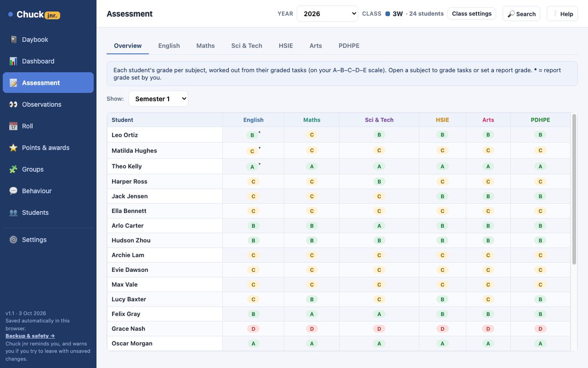Click the 3W class colour square
The height and width of the screenshot is (368, 588).
[388, 14]
